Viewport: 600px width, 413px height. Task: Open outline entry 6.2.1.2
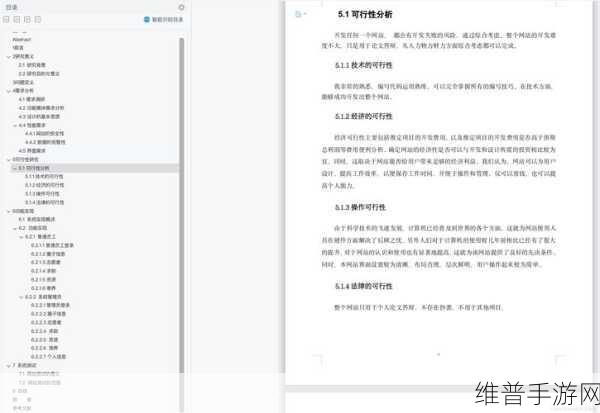point(48,254)
